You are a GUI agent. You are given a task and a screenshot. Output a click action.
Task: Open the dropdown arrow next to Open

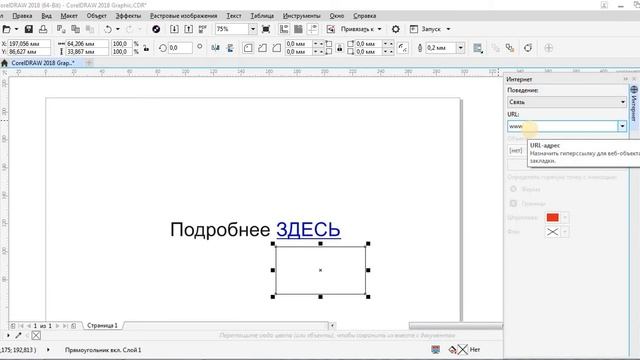[16, 29]
